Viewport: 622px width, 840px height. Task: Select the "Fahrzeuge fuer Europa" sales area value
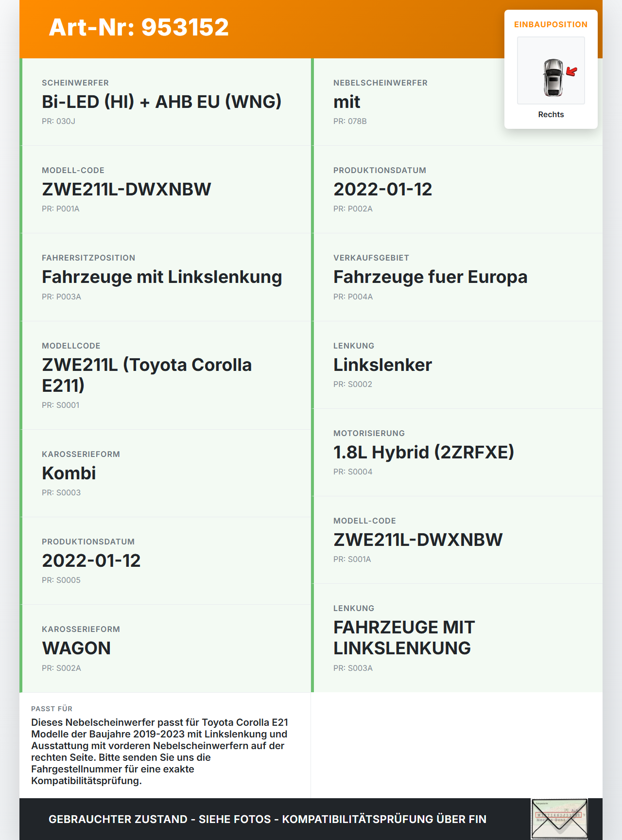[430, 277]
